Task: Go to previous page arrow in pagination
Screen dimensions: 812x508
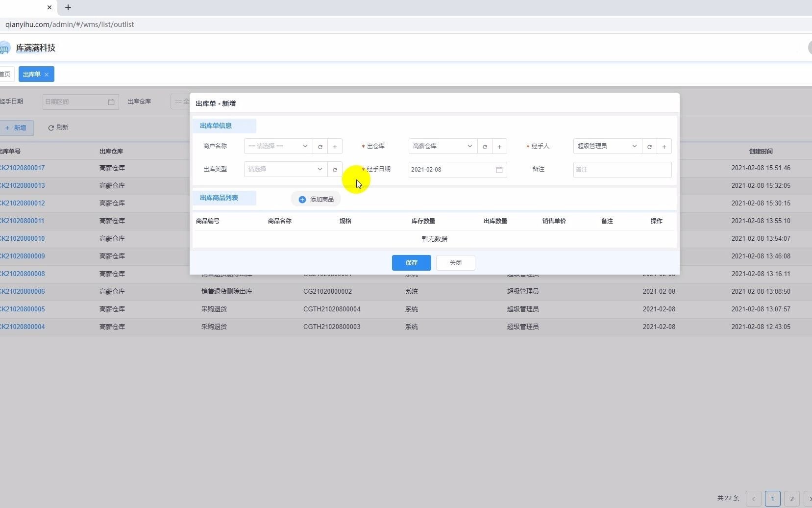Action: click(x=754, y=499)
